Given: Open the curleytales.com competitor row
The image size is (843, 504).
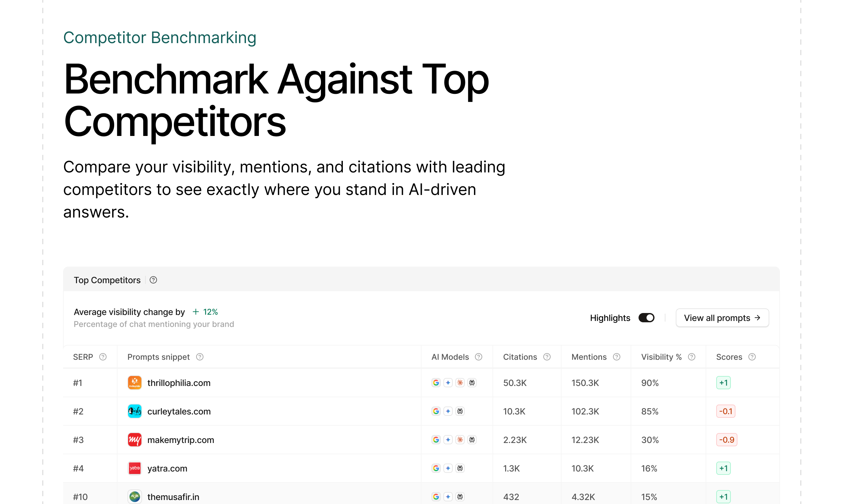Looking at the screenshot, I should click(179, 411).
